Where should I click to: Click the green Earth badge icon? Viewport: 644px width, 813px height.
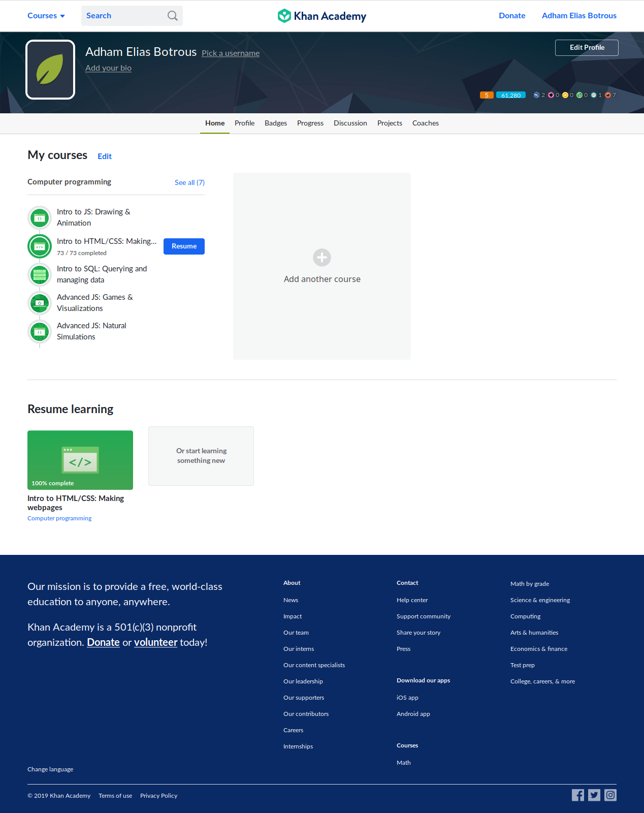click(579, 95)
